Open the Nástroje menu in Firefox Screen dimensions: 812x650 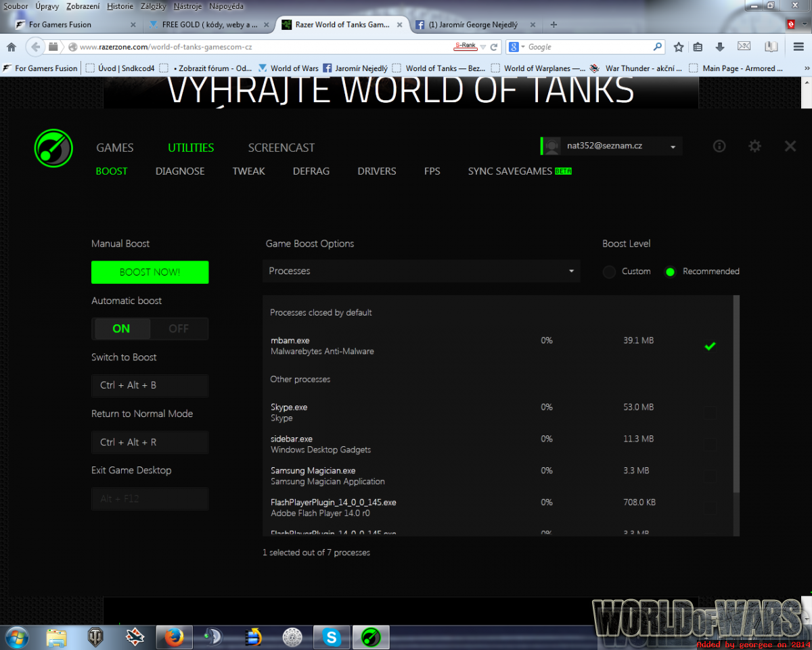188,6
